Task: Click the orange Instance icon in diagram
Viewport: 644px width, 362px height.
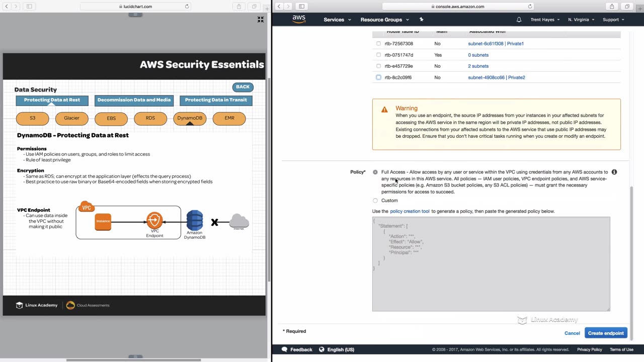Action: (103, 221)
